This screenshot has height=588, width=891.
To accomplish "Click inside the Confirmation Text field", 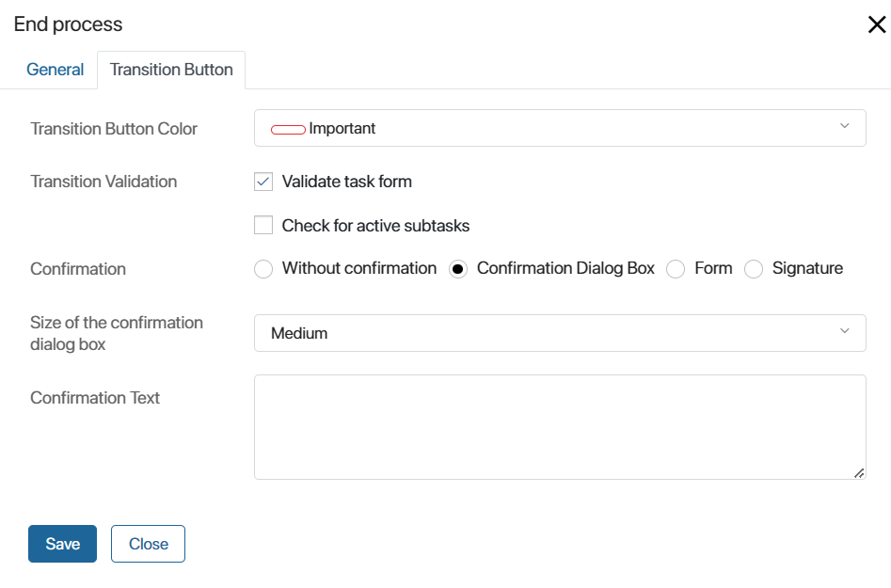I will (x=560, y=427).
